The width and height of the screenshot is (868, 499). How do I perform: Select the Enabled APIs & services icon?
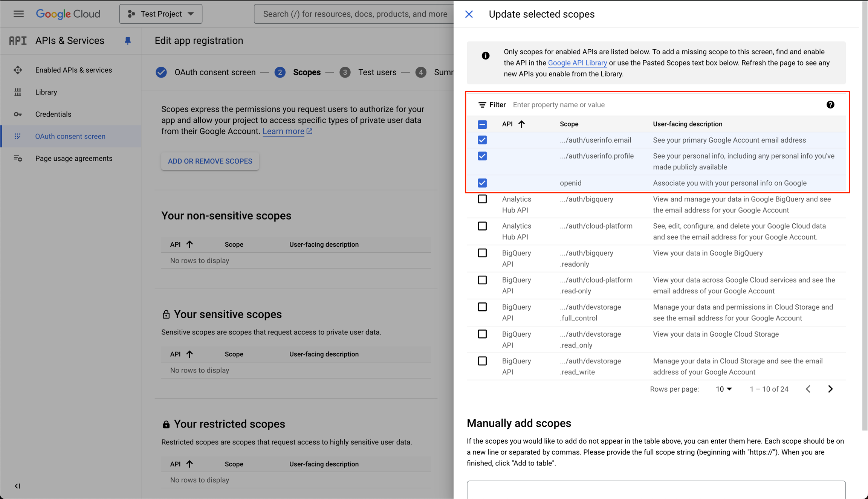pyautogui.click(x=18, y=70)
